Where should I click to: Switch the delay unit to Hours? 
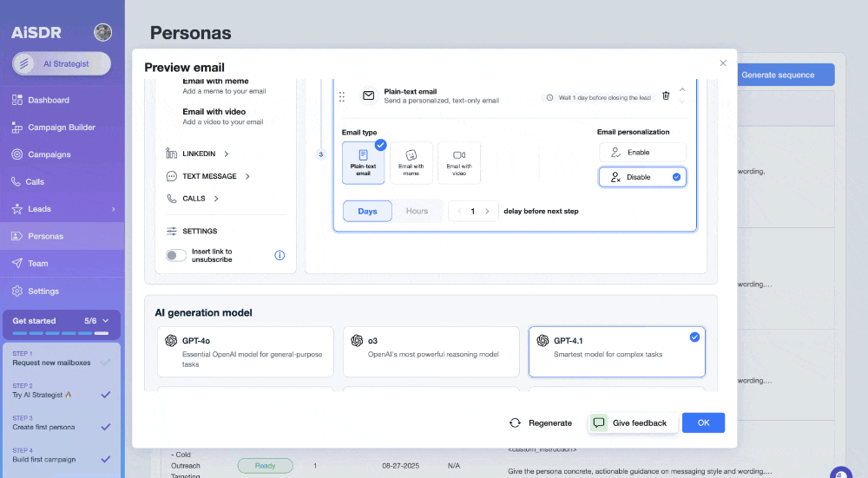(x=417, y=211)
